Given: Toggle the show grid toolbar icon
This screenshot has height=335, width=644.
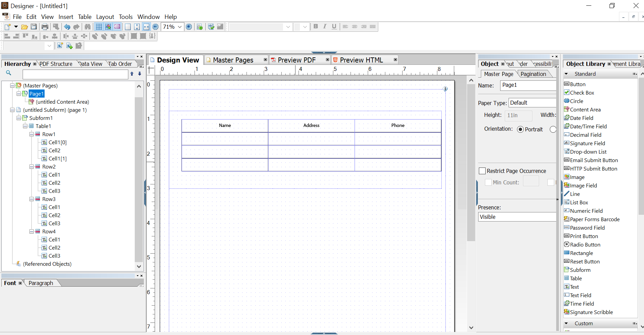Looking at the screenshot, I should 99,27.
